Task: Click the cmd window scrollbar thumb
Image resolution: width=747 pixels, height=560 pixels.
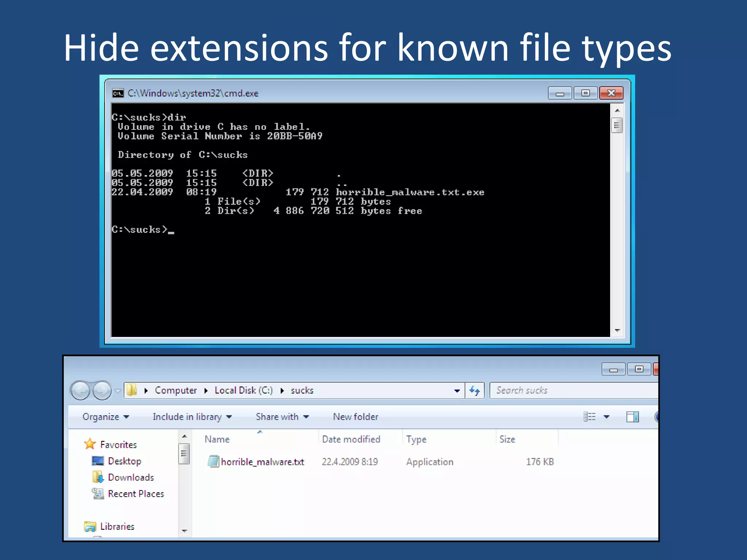Action: pyautogui.click(x=617, y=126)
